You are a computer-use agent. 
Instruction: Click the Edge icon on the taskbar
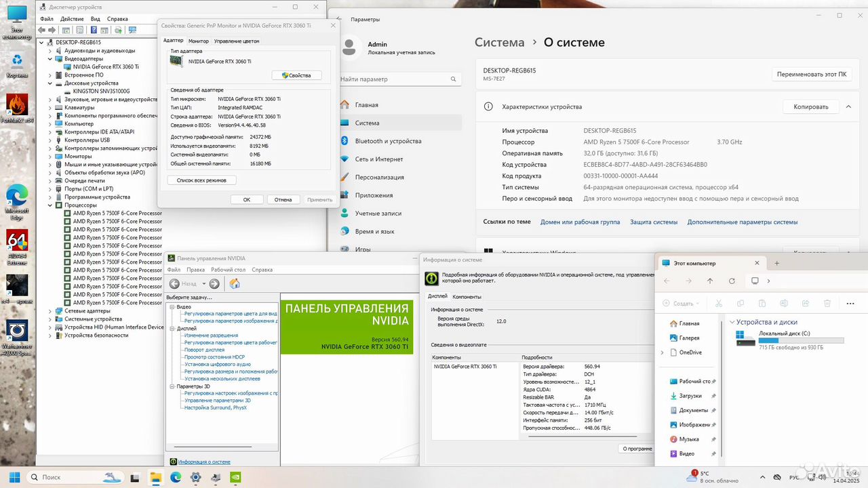click(x=176, y=477)
